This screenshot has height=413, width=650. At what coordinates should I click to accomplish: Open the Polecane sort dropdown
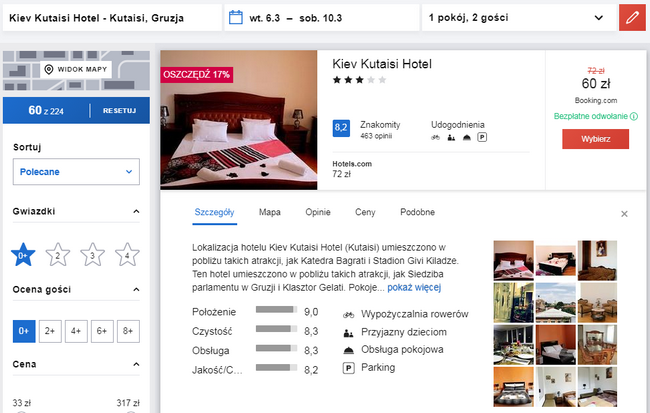tap(76, 172)
